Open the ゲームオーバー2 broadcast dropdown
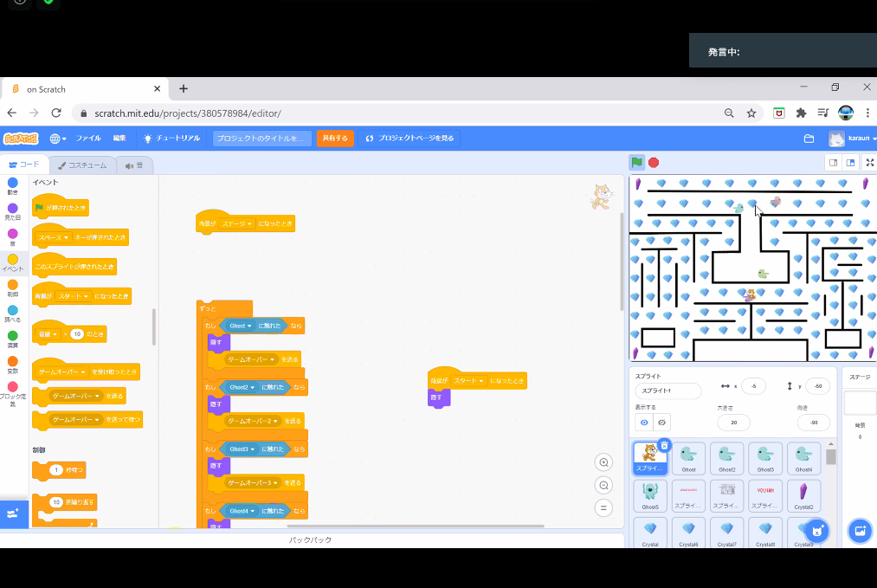 251,421
